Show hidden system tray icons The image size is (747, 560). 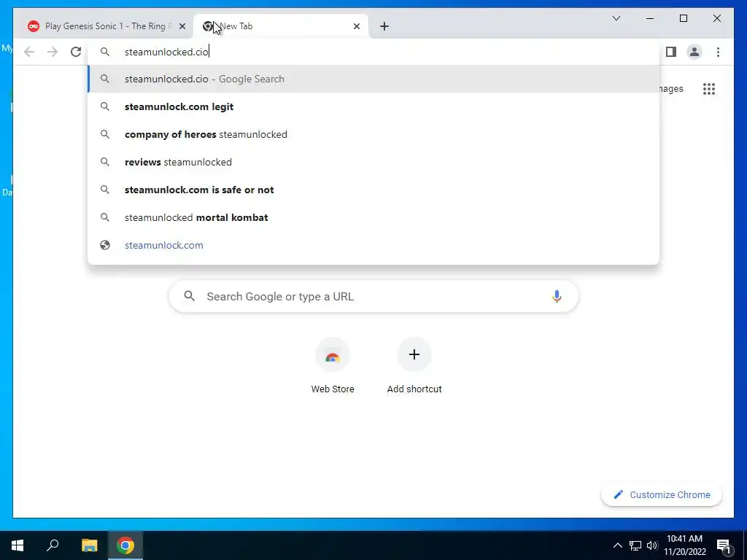(617, 545)
